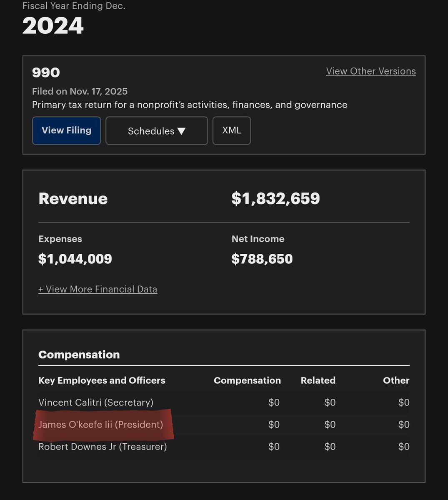This screenshot has height=500, width=448.
Task: Click the 990 form title
Action: tap(46, 72)
